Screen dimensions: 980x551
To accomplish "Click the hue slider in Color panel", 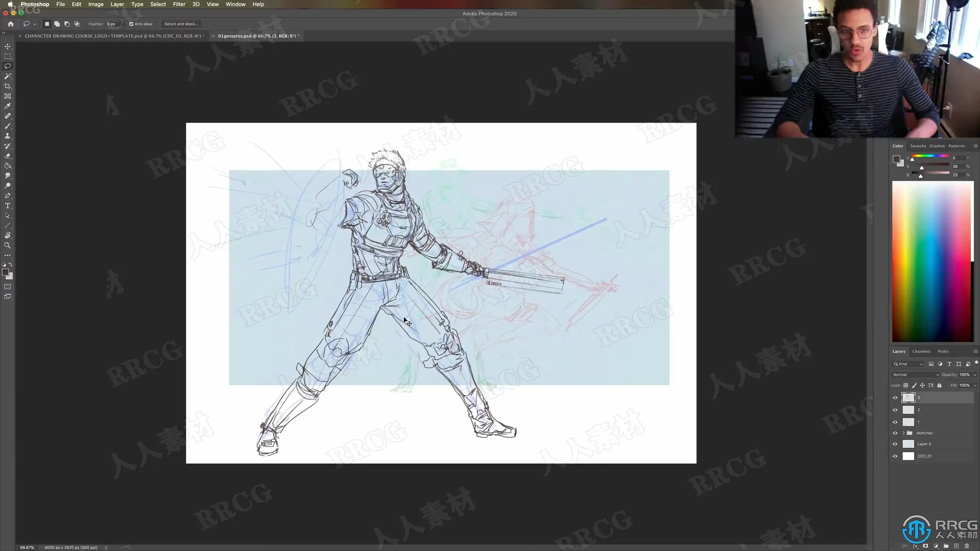I will tap(930, 156).
